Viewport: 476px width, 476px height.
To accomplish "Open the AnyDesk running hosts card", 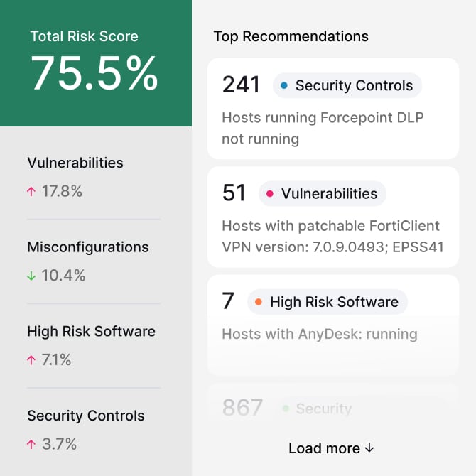I will (x=333, y=325).
